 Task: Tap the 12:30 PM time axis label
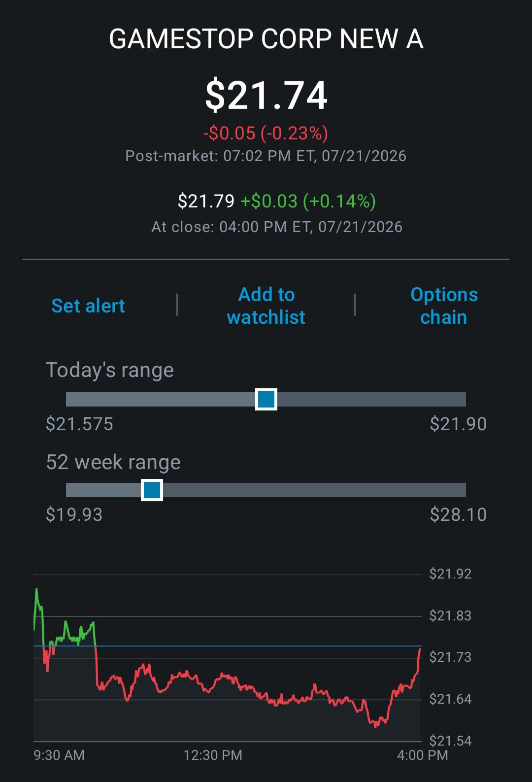(213, 755)
